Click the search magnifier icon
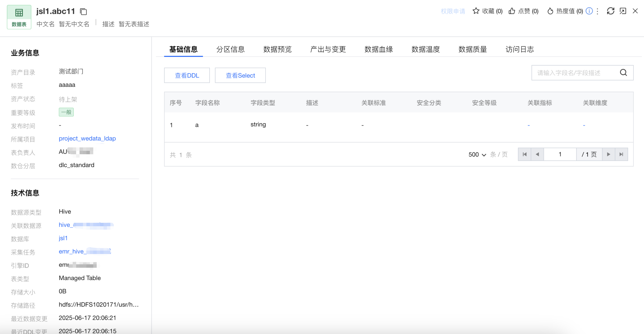Viewport: 644px width, 334px height. (x=623, y=73)
